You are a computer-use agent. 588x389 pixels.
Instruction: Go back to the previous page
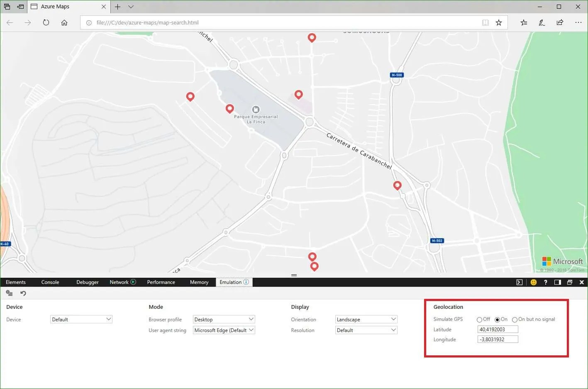[10, 22]
